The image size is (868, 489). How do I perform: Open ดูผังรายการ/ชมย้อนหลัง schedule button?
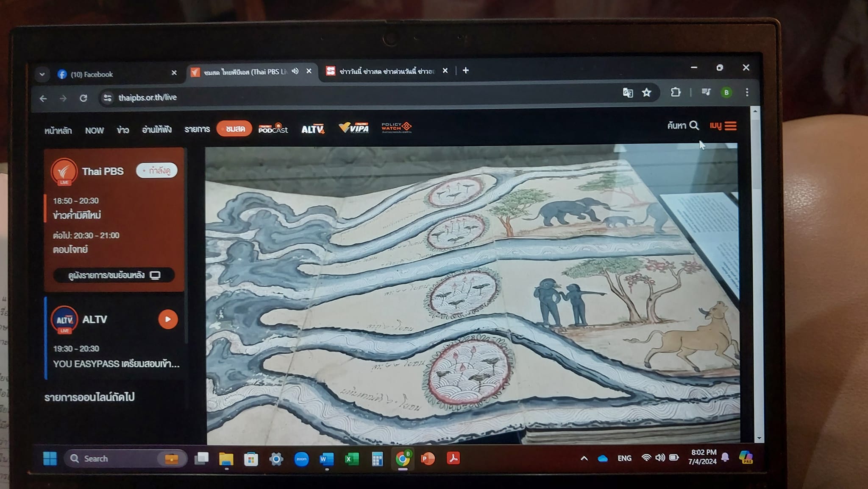114,275
